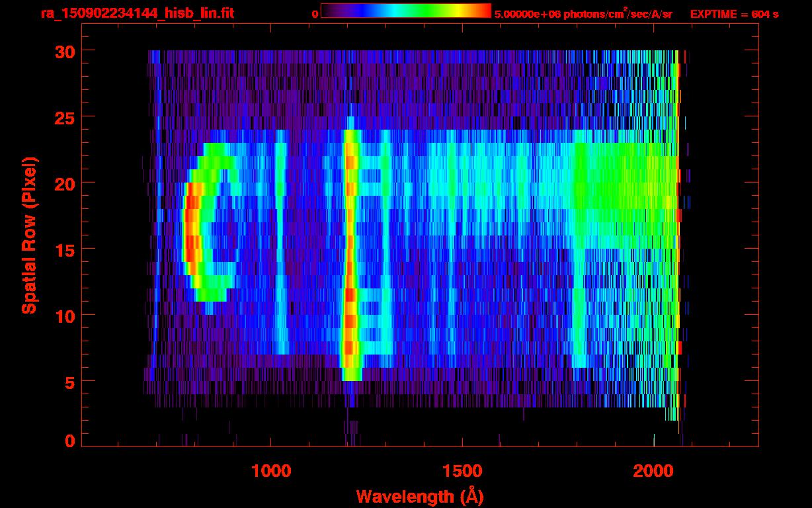Click the color bar minimum value 0
This screenshot has height=508, width=812.
pyautogui.click(x=315, y=14)
